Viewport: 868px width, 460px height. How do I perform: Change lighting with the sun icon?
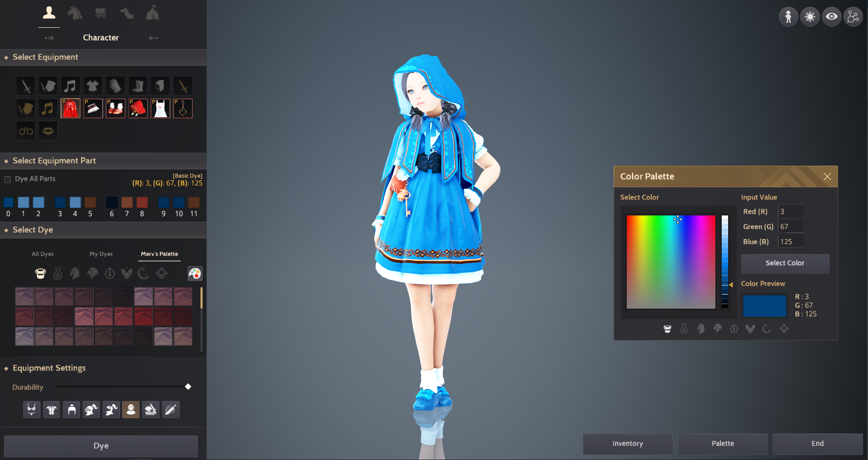[x=810, y=17]
